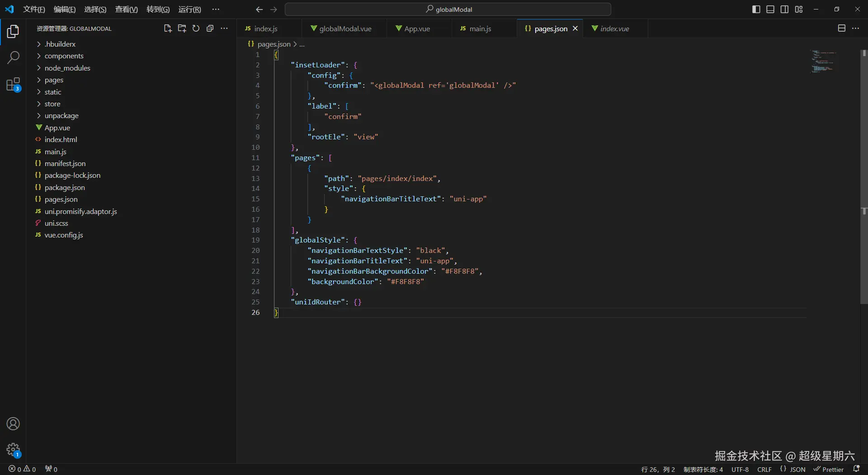The height and width of the screenshot is (475, 868).
Task: Open the Accounts icon in activity bar
Action: 13,424
